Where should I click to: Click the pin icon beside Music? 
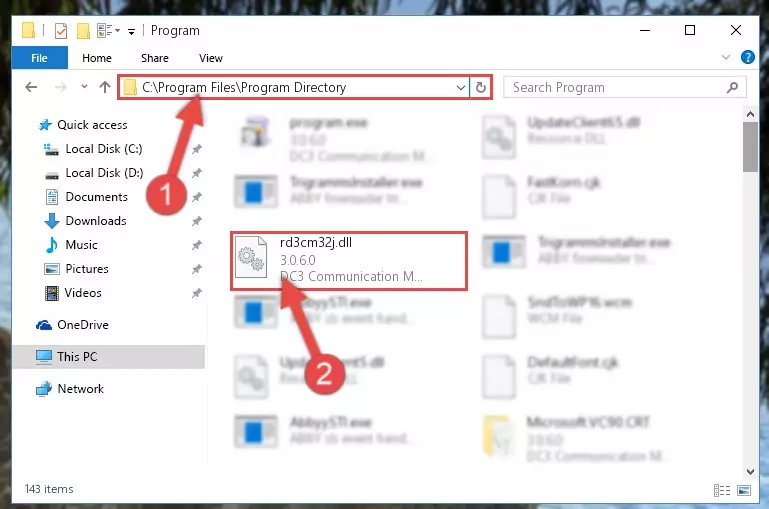(197, 245)
